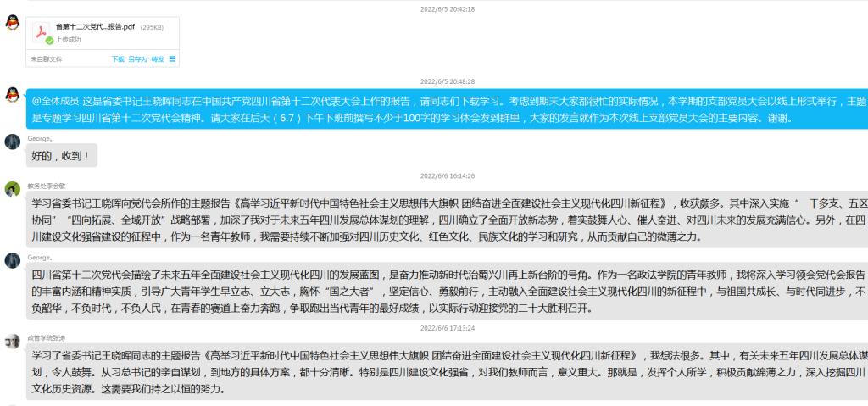Click 转发 to forward the file
This screenshot has width=868, height=406.
(x=157, y=58)
